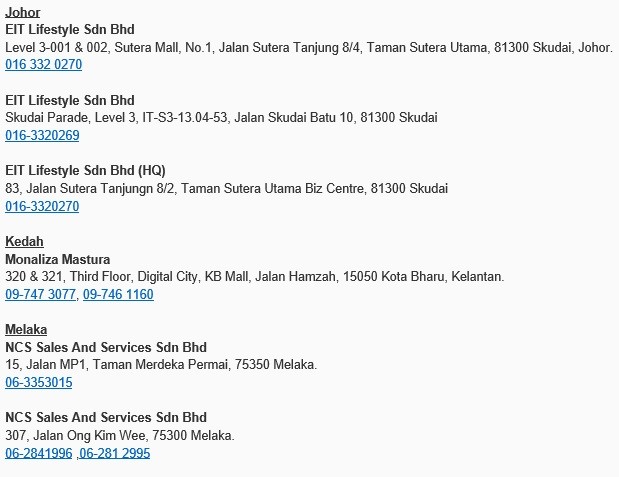The width and height of the screenshot is (619, 477).
Task: Tap Skudai Parade phone 016-3320269
Action: click(x=42, y=135)
